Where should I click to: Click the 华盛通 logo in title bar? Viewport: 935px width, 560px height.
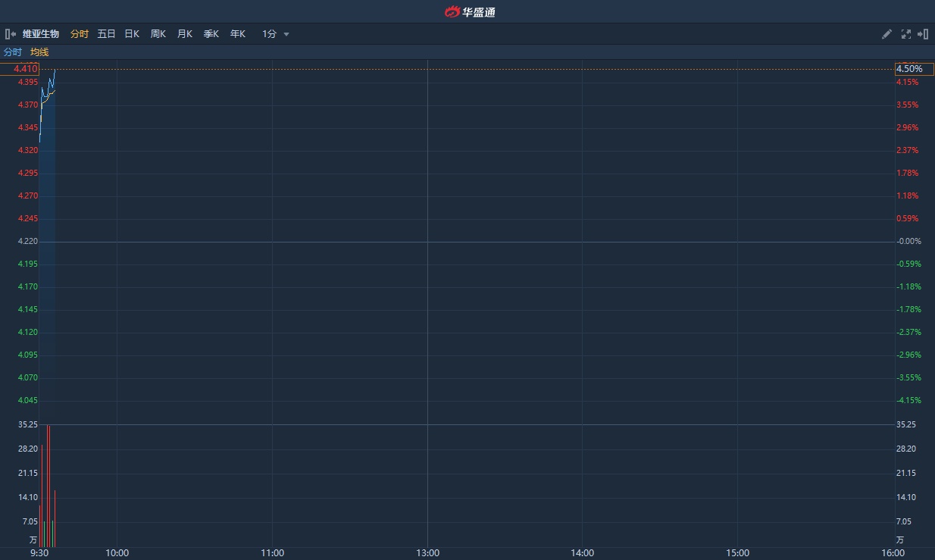click(x=469, y=11)
